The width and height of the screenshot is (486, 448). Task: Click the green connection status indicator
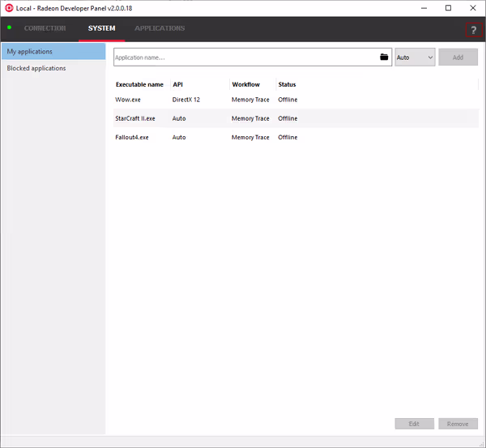coord(9,28)
